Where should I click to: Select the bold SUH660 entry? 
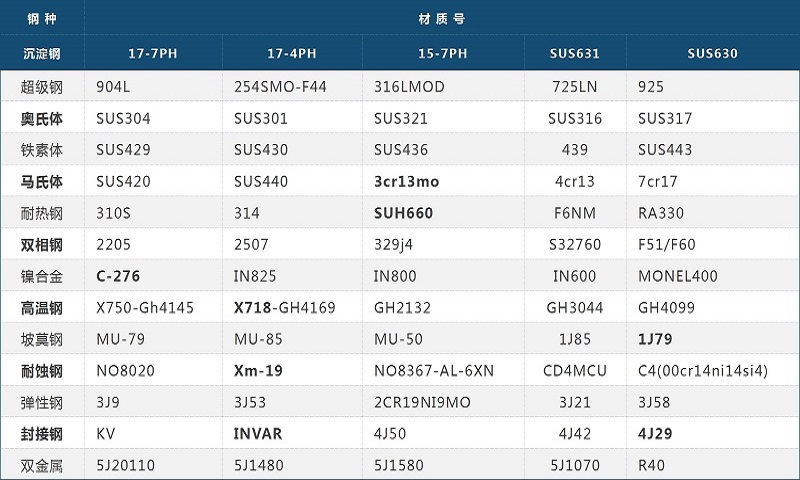click(404, 213)
